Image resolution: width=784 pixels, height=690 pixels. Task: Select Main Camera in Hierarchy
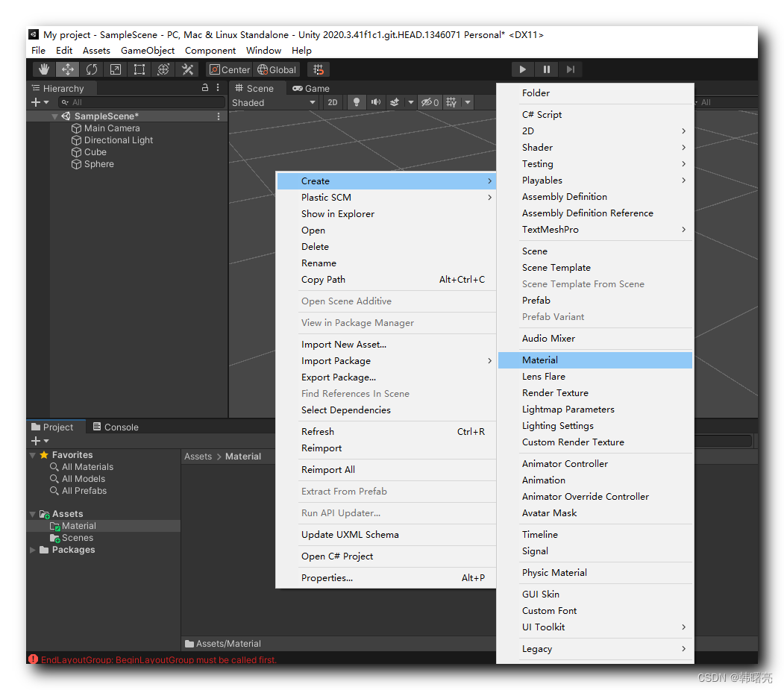tap(111, 128)
